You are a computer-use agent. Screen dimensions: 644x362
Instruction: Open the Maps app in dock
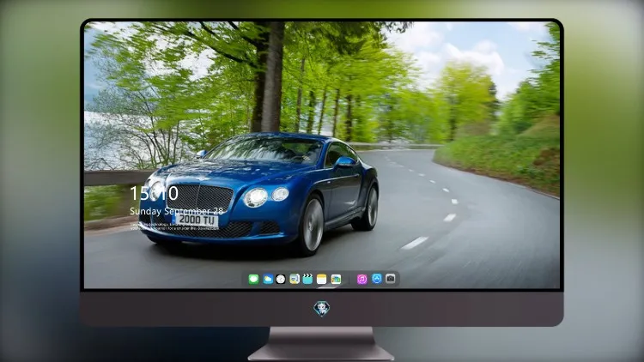pyautogui.click(x=295, y=279)
